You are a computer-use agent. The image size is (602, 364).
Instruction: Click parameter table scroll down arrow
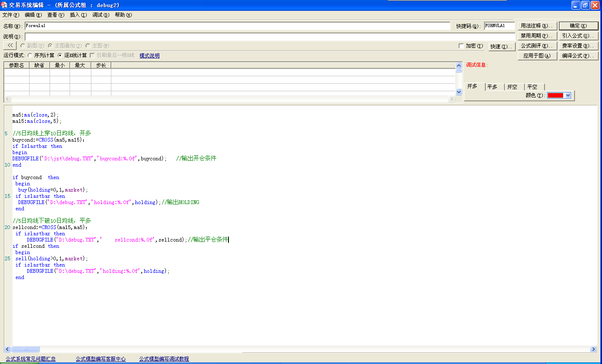click(459, 92)
